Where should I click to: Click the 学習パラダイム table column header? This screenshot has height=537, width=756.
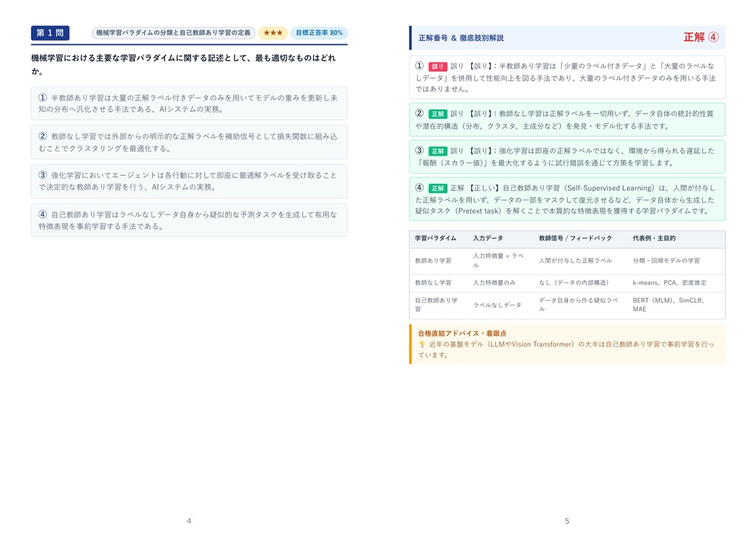coord(436,239)
